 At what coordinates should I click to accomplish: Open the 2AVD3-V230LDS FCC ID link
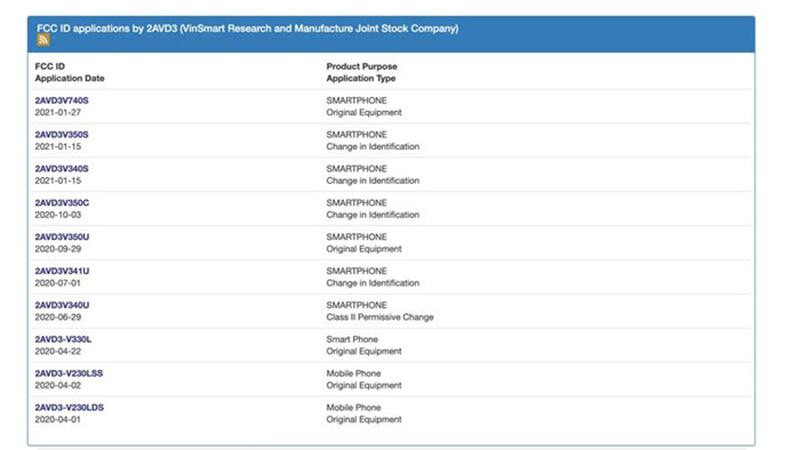tap(68, 407)
